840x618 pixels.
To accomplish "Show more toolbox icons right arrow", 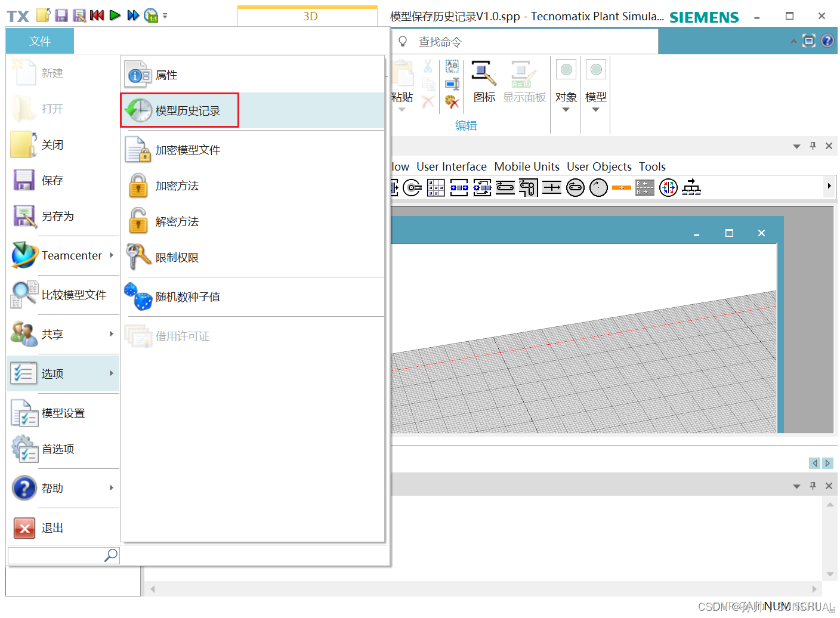I will click(829, 186).
